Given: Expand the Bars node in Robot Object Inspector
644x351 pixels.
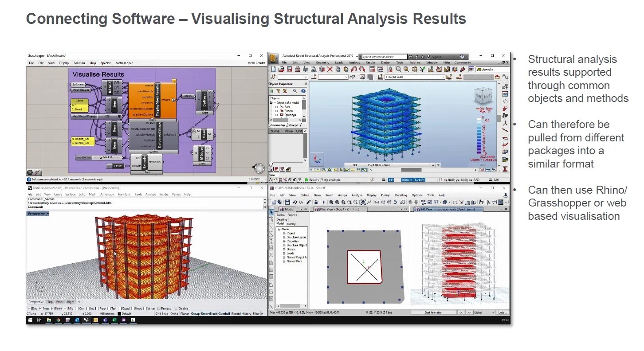Looking at the screenshot, I should (276, 107).
